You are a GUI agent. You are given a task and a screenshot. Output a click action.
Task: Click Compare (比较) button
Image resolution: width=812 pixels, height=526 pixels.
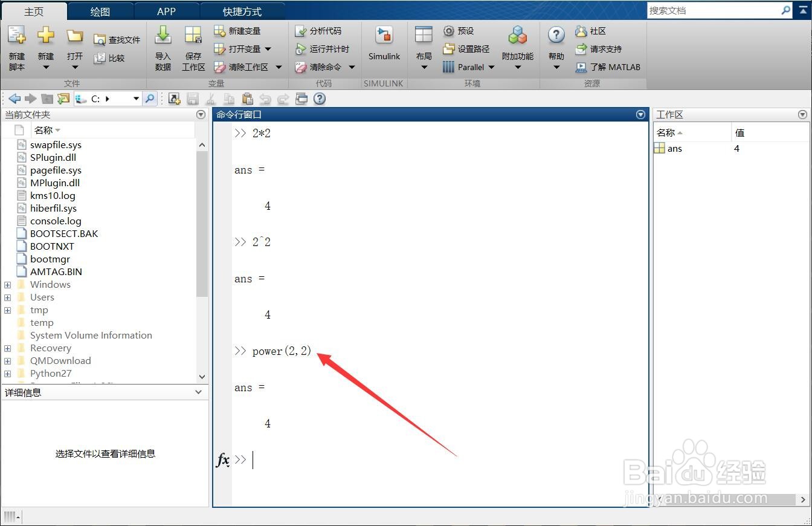click(109, 58)
